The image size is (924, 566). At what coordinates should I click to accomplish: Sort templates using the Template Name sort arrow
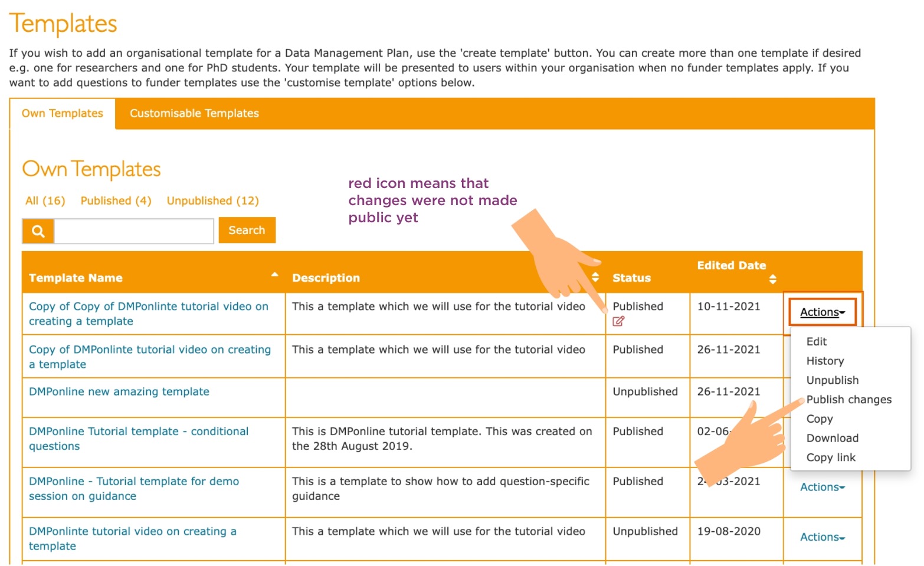click(x=275, y=274)
